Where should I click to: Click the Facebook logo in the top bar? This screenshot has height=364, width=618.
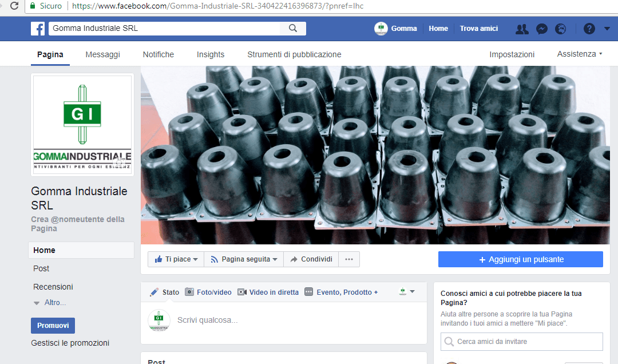(x=37, y=28)
